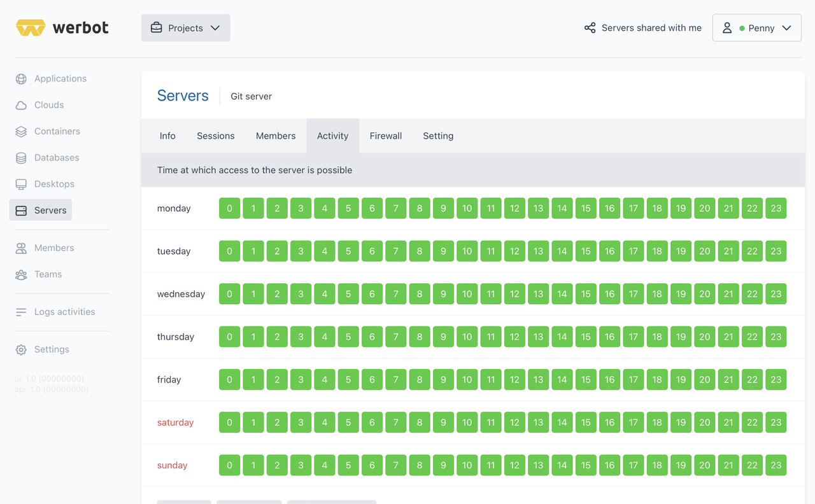The image size is (815, 504).
Task: Toggle wednesday hour 3 access
Action: click(301, 294)
